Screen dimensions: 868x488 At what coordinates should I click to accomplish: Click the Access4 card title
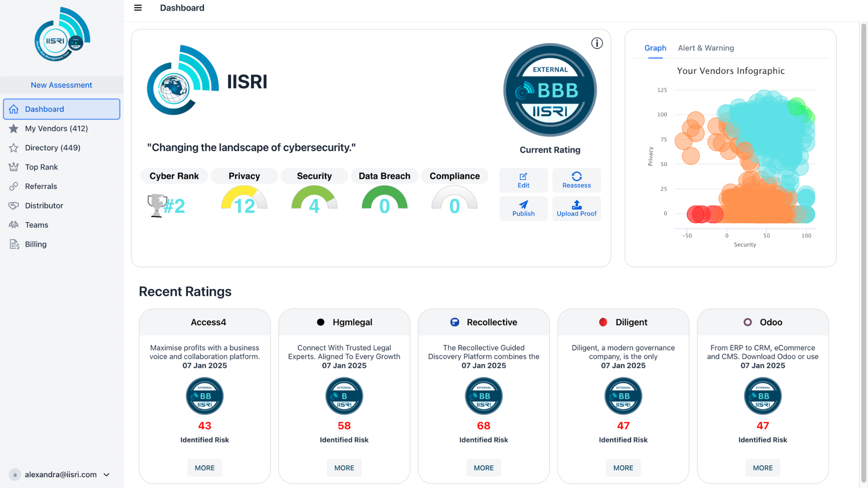(x=208, y=322)
